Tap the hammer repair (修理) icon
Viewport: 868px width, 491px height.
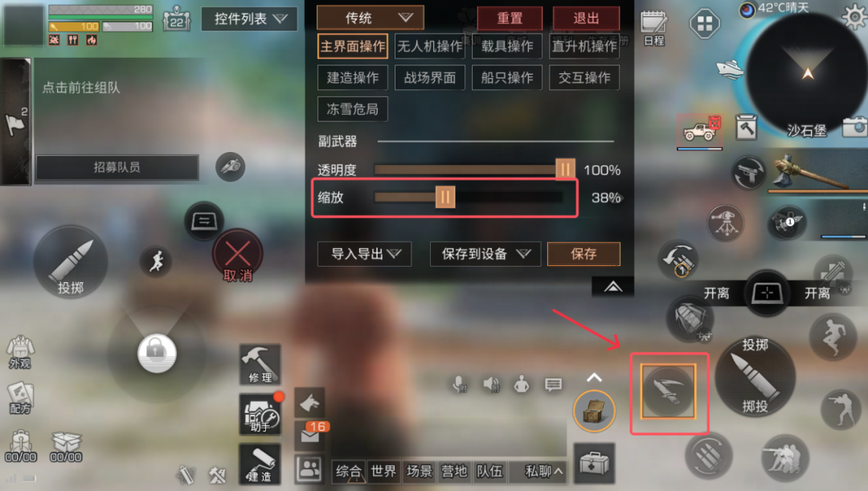pyautogui.click(x=260, y=364)
